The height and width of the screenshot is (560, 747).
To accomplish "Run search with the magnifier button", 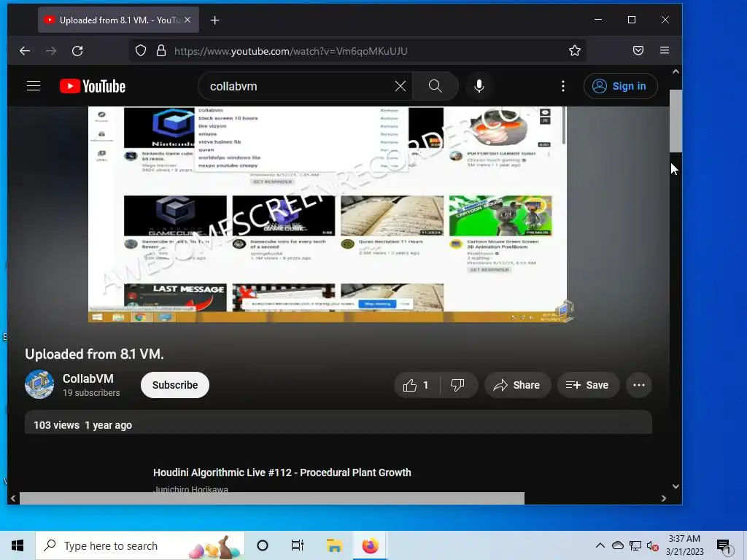I will (x=435, y=86).
